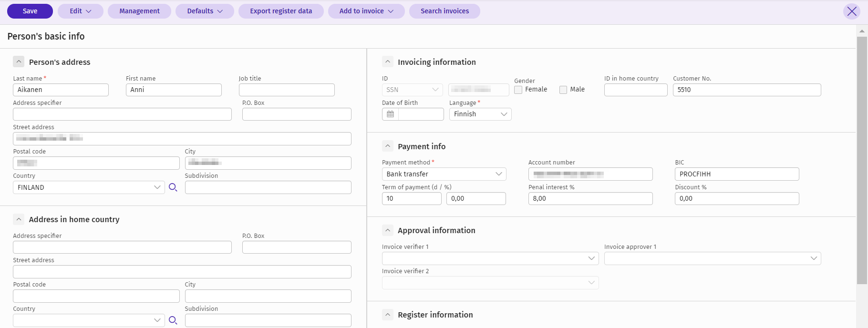Image resolution: width=868 pixels, height=328 pixels.
Task: Collapse the Payment info section
Action: [x=388, y=146]
